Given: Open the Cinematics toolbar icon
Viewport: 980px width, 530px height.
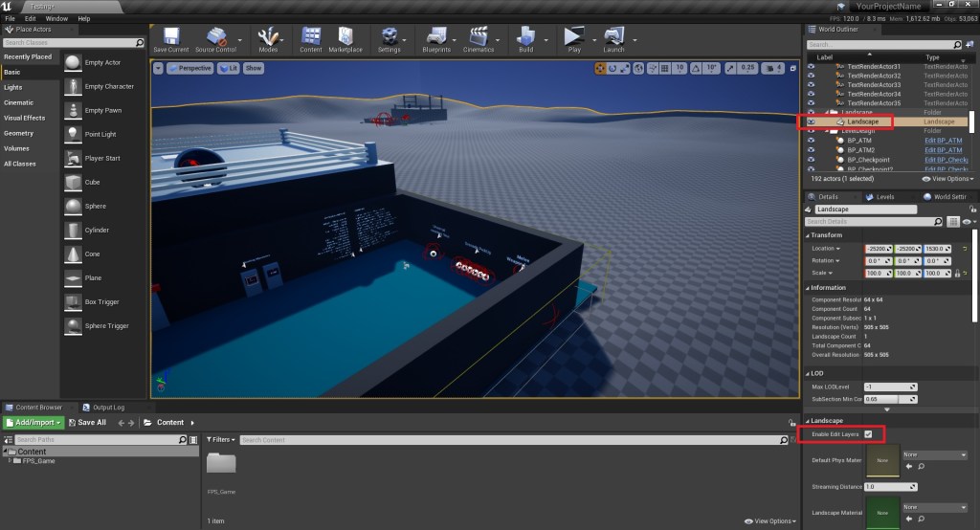Looking at the screenshot, I should click(479, 38).
